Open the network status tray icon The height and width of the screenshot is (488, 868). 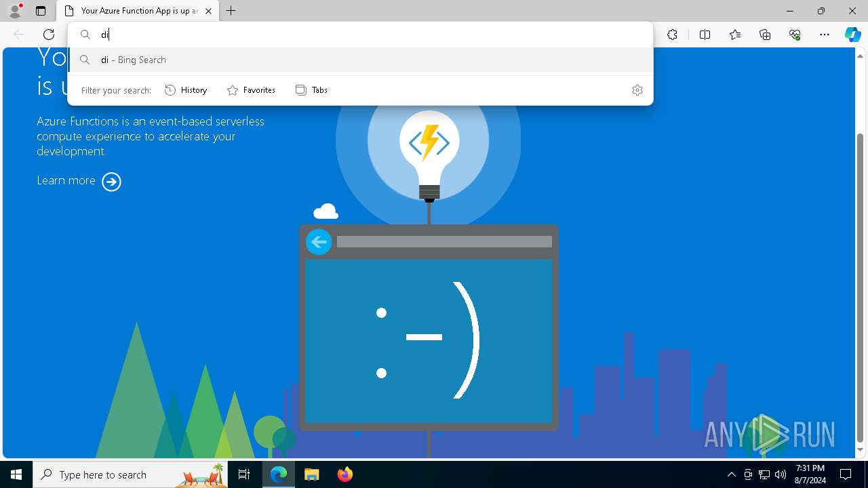pyautogui.click(x=764, y=474)
